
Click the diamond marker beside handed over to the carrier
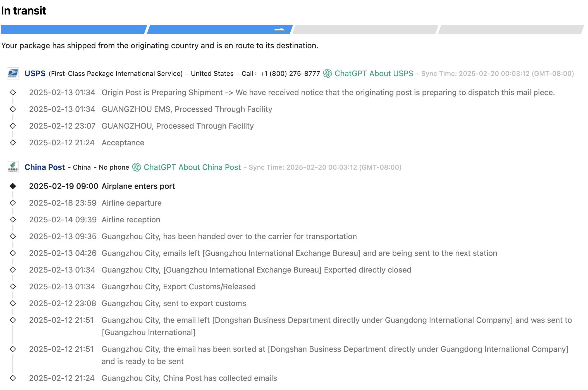13,236
